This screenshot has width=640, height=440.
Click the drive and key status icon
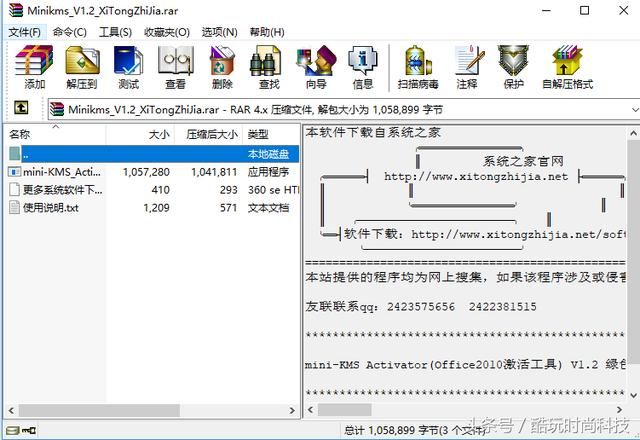click(21, 430)
